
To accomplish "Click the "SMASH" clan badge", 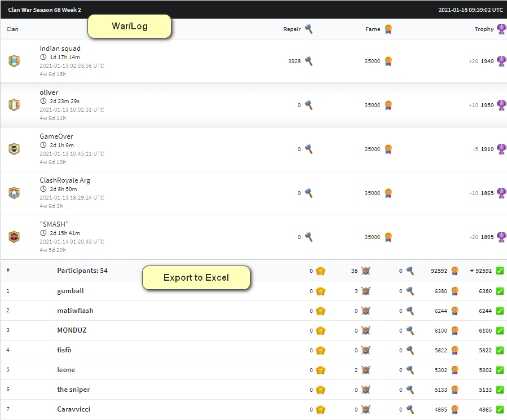I will coord(14,237).
